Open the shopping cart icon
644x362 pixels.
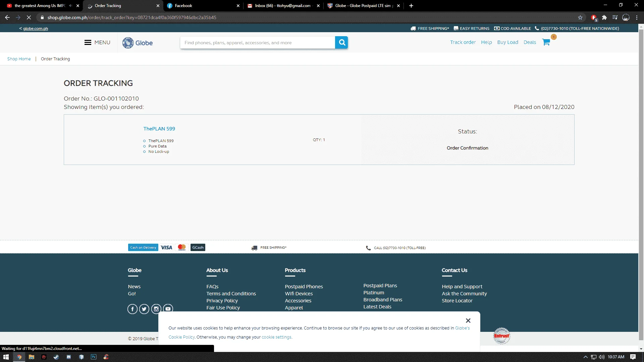tap(546, 42)
